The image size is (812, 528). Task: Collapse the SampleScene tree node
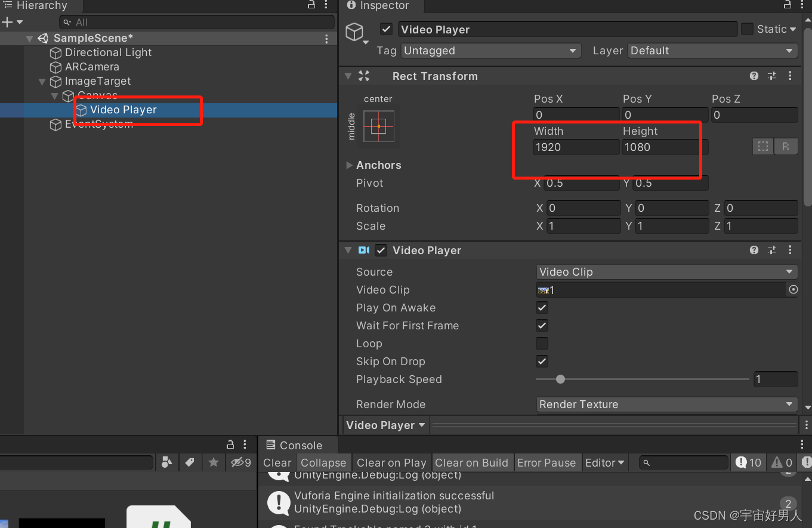(29, 38)
